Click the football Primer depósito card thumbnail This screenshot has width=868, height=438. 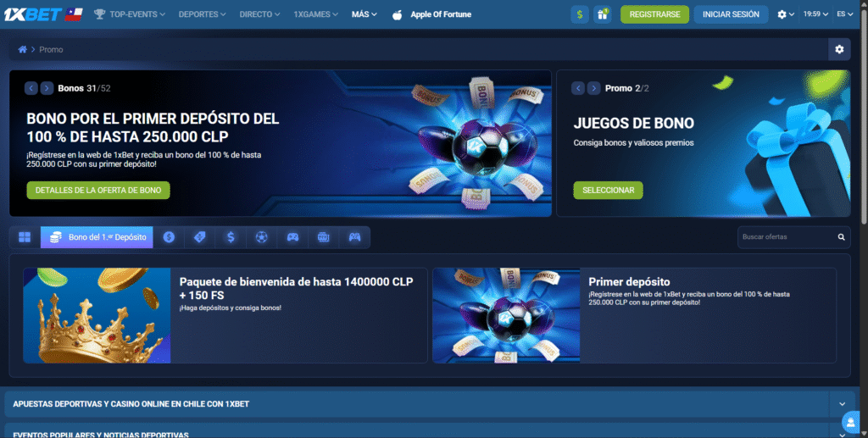506,316
